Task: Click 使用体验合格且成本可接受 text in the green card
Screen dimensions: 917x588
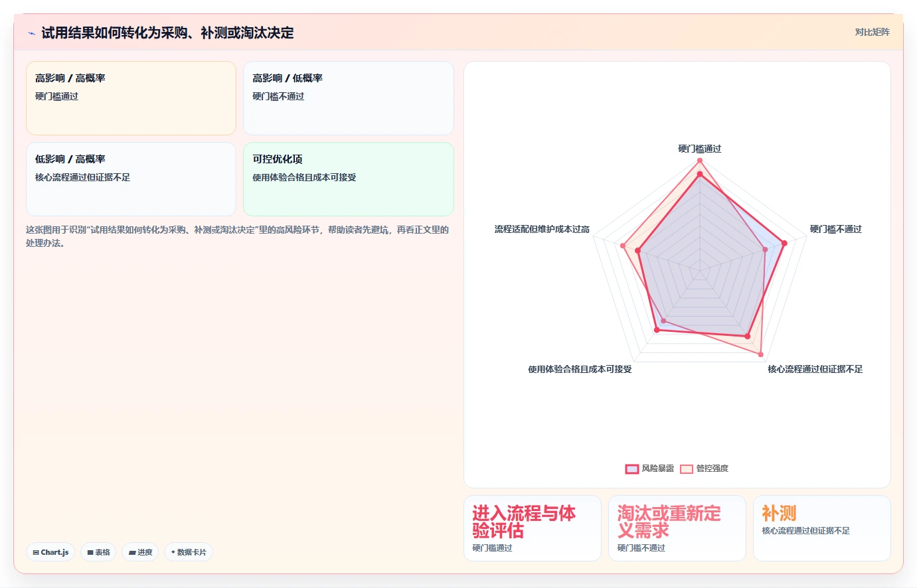Action: coord(304,177)
